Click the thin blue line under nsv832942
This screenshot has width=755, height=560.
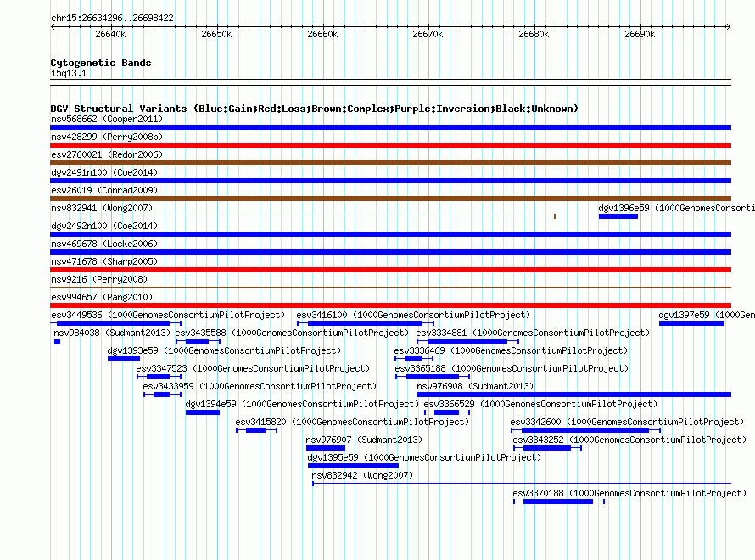pos(522,484)
